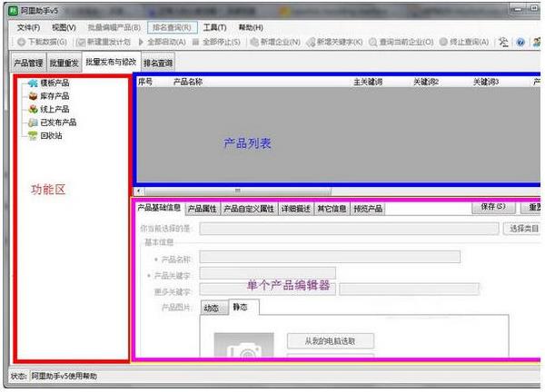The width and height of the screenshot is (545, 392).
Task: Click the blue help icon in toolbar
Action: click(x=520, y=42)
